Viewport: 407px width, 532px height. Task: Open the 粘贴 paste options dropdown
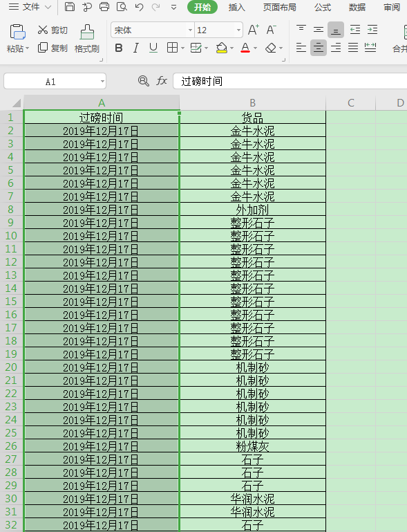tap(27, 48)
